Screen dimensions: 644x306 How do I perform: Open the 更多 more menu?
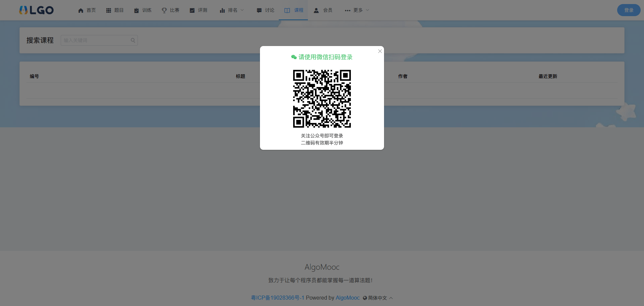coord(357,10)
